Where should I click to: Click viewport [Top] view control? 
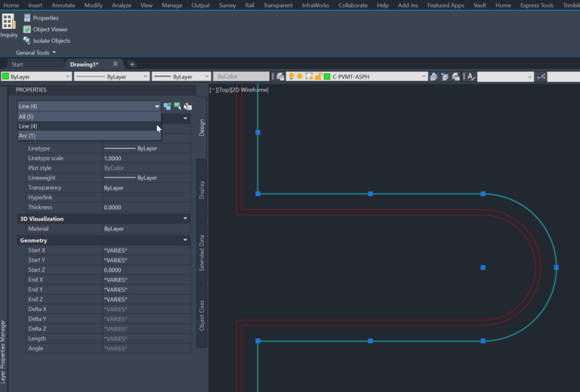pyautogui.click(x=224, y=90)
